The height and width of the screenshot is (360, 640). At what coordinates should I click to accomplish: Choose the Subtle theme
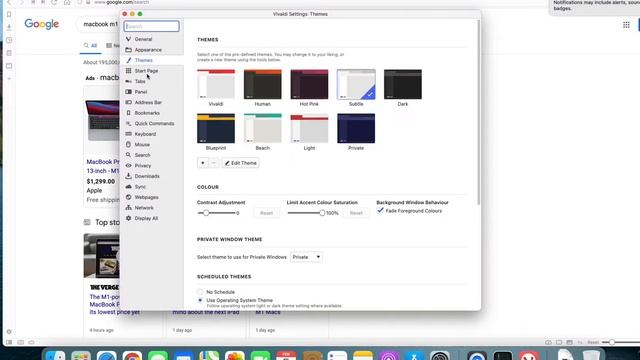coord(356,84)
